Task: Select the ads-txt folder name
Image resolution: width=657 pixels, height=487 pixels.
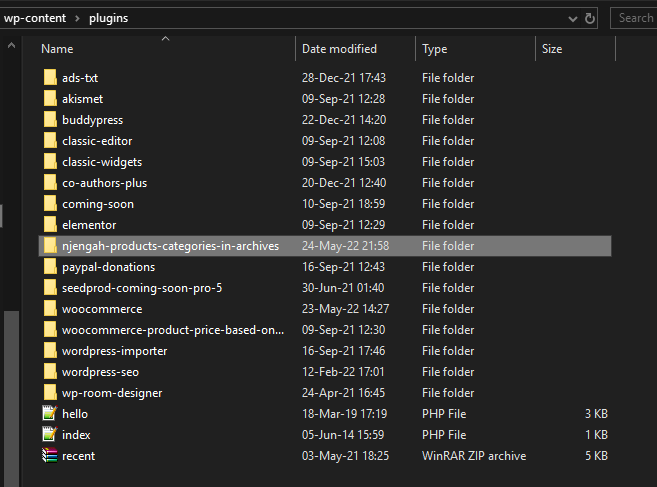Action: click(80, 78)
